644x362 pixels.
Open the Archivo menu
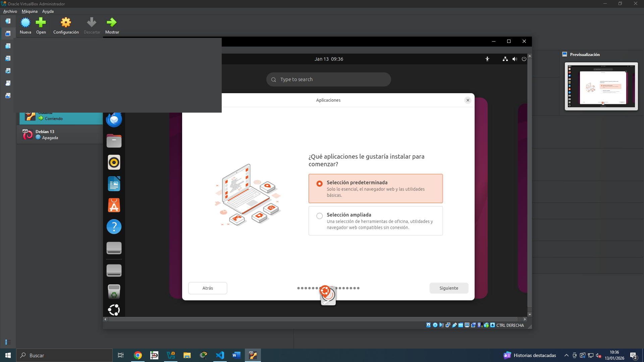10,11
